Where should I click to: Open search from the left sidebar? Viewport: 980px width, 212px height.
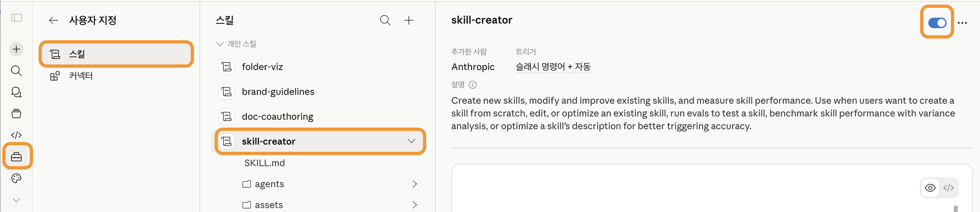pyautogui.click(x=16, y=71)
